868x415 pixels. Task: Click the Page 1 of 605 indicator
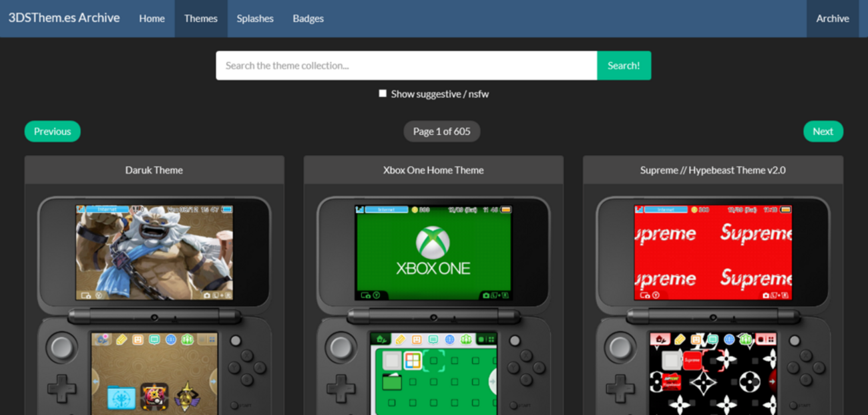[x=441, y=132]
